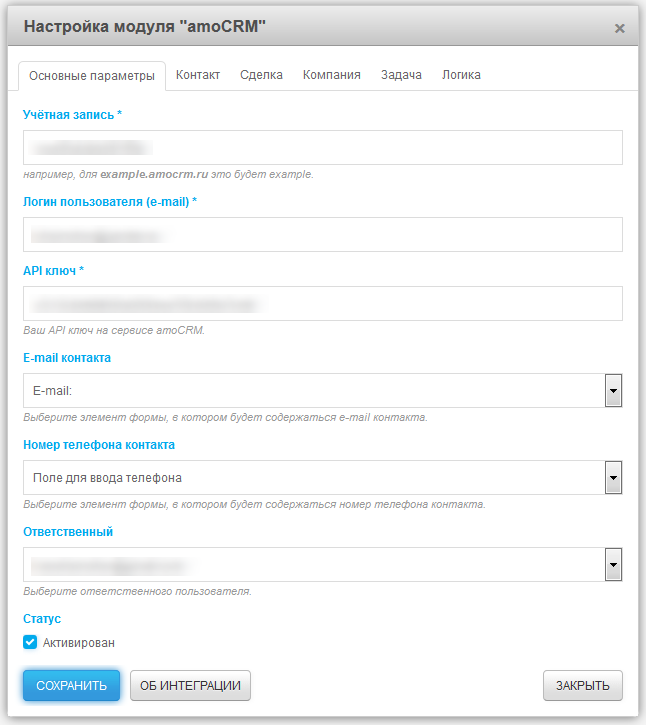Go to the Задача tab

(x=401, y=75)
